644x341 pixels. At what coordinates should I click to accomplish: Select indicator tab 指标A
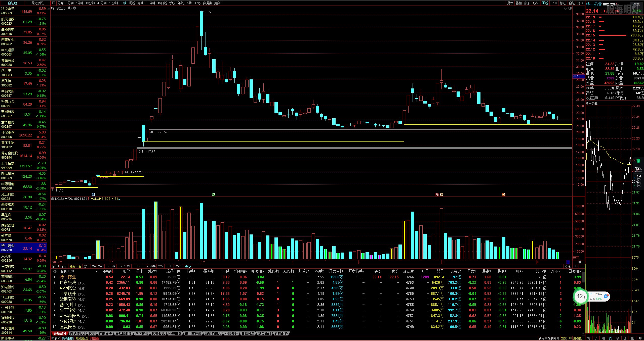(55, 266)
